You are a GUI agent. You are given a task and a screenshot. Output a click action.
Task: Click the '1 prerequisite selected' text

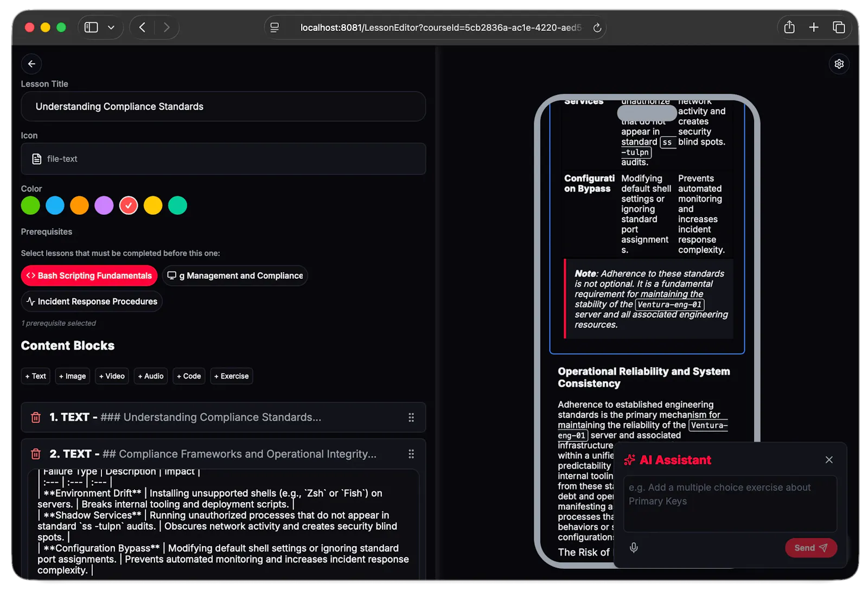(59, 323)
